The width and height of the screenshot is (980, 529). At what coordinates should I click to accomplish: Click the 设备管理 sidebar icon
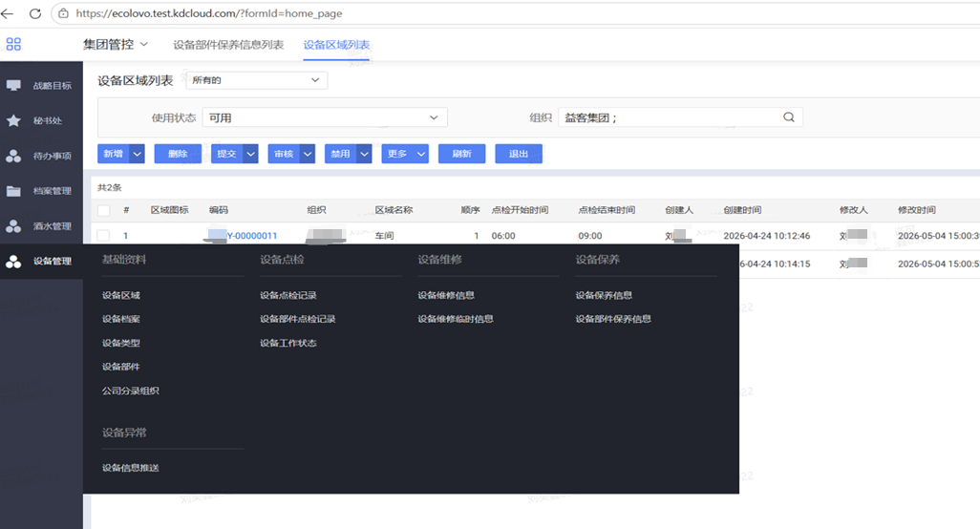coord(13,261)
